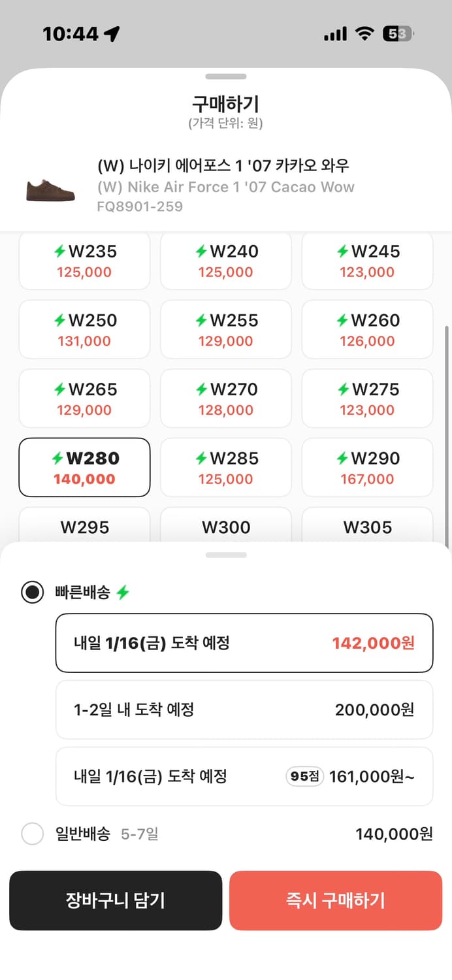Screen dimensions: 452x980
Task: Tap 즉시 구매하기 to buy now
Action: click(336, 900)
